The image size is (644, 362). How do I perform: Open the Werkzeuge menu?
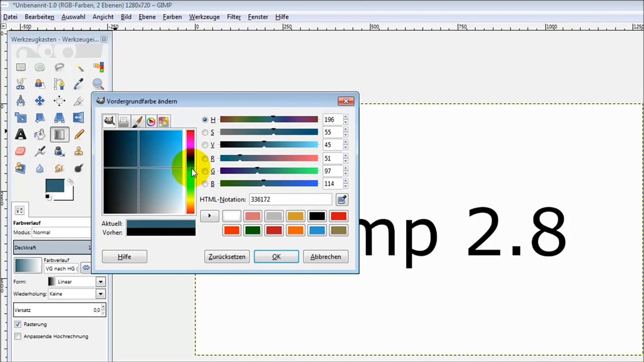[x=204, y=17]
